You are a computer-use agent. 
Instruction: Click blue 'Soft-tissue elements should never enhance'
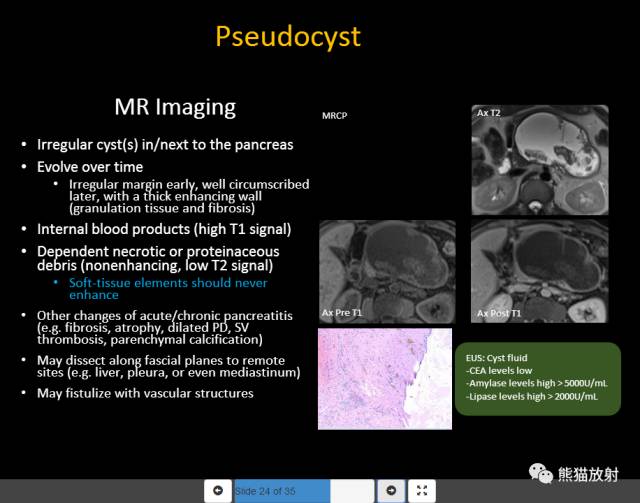tap(168, 289)
